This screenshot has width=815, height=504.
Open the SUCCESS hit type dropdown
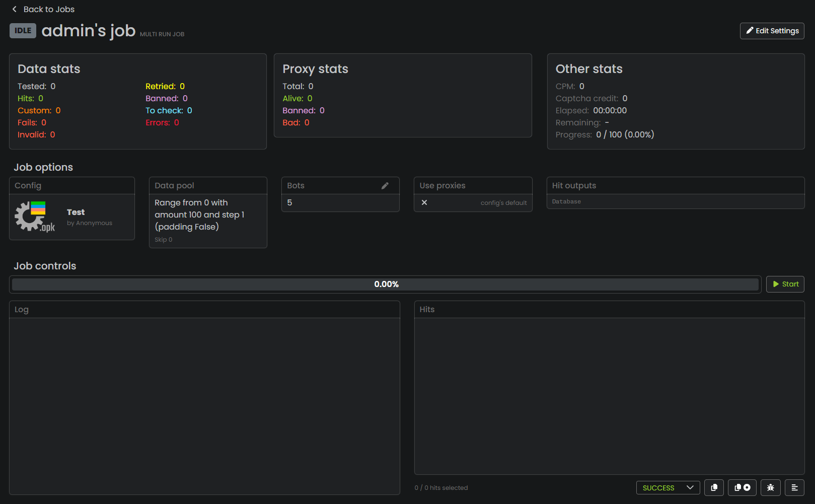[668, 488]
